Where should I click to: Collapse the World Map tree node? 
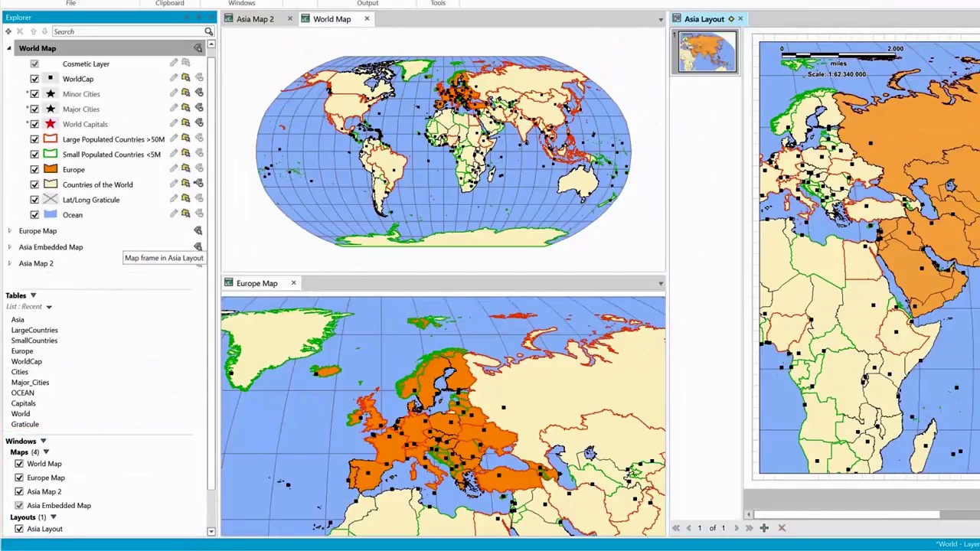click(9, 48)
